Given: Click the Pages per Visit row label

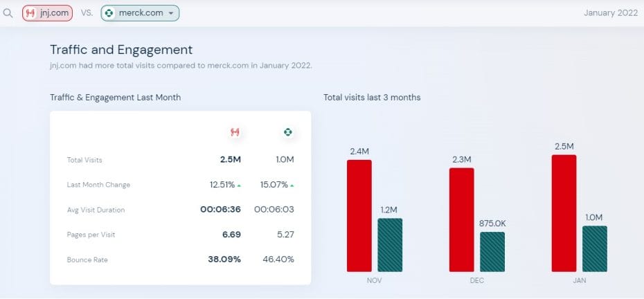Looking at the screenshot, I should click(x=91, y=235).
